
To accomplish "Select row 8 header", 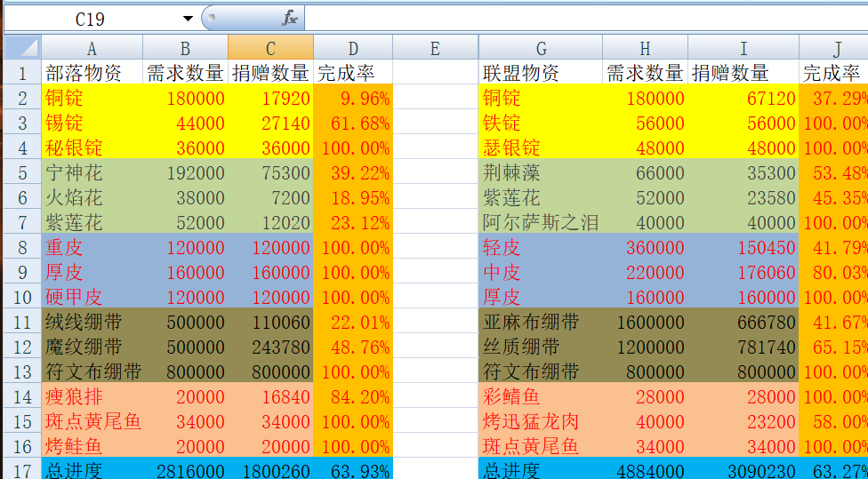I will pos(22,247).
